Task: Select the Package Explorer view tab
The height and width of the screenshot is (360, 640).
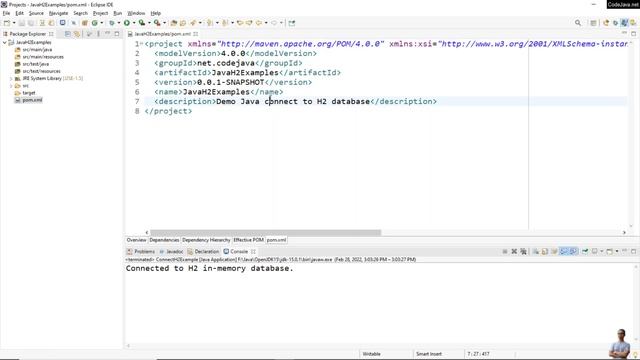Action: pos(28,34)
